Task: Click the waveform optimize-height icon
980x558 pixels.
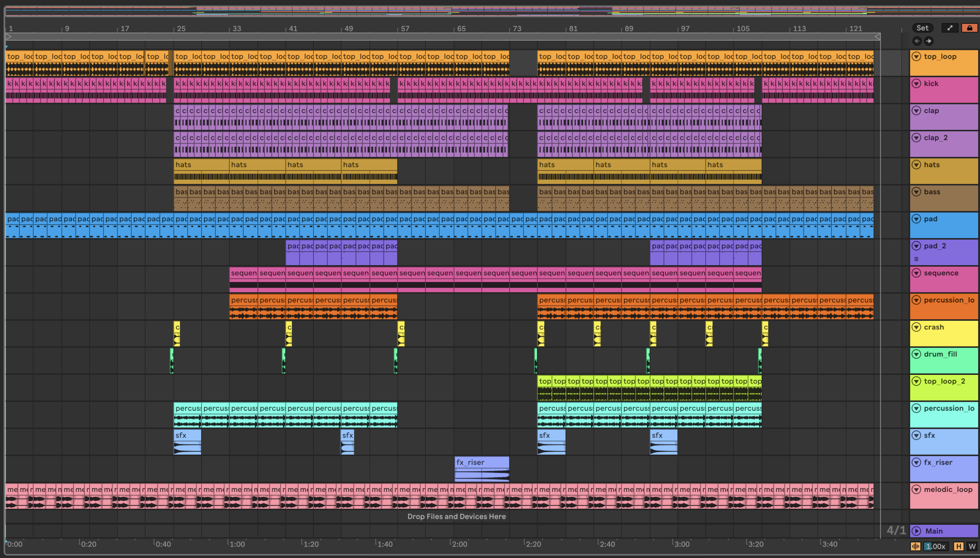Action: 915,546
